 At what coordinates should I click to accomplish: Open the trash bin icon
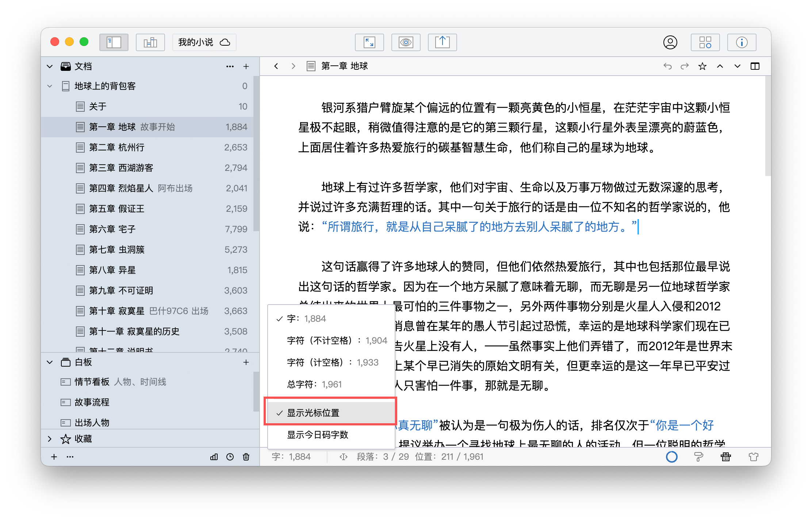(246, 457)
